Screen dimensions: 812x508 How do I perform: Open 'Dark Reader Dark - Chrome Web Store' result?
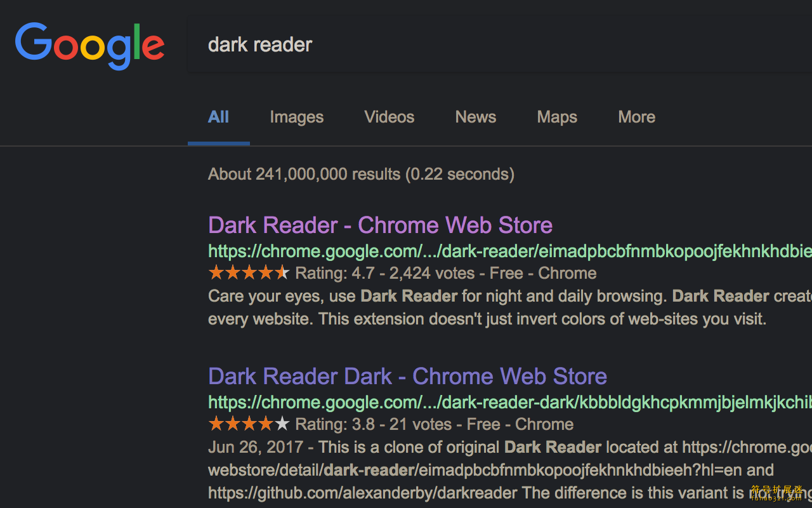pos(408,377)
